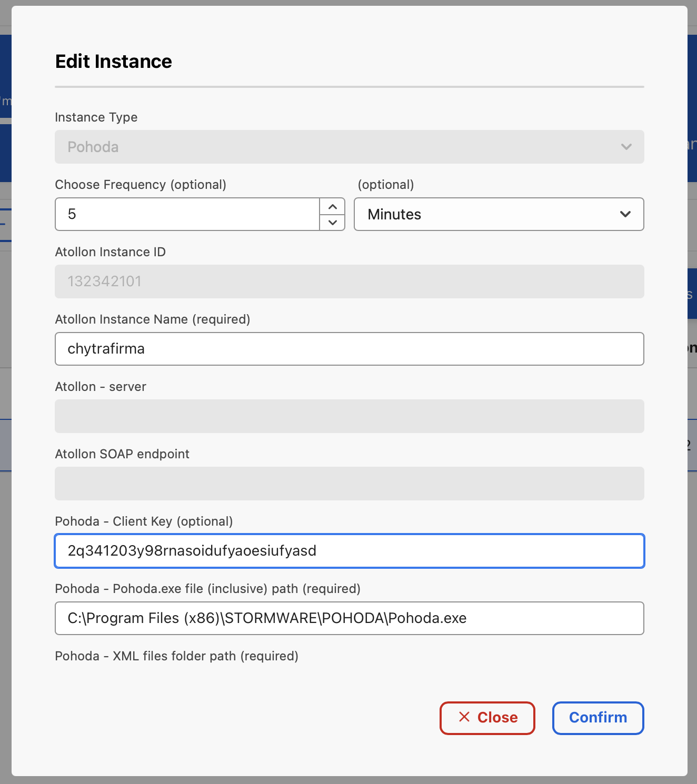Click the Atollon Instance Name (required) label
697x784 pixels.
pos(153,319)
